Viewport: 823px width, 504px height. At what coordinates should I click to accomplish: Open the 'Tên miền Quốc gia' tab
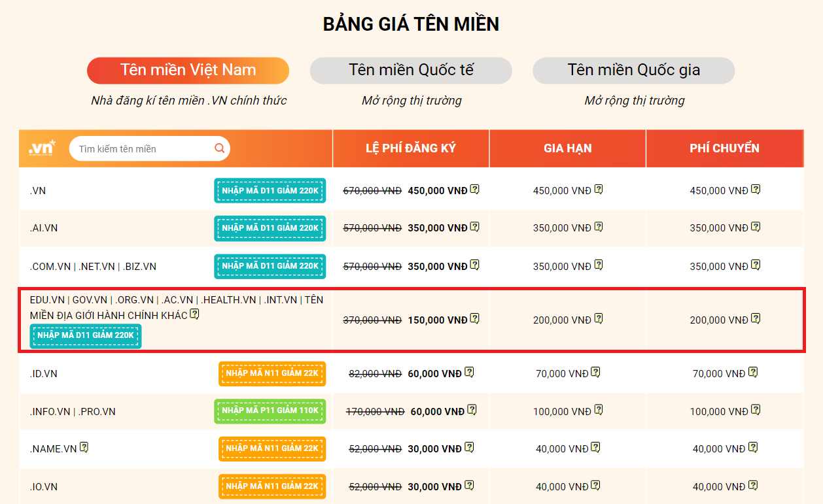click(x=633, y=71)
